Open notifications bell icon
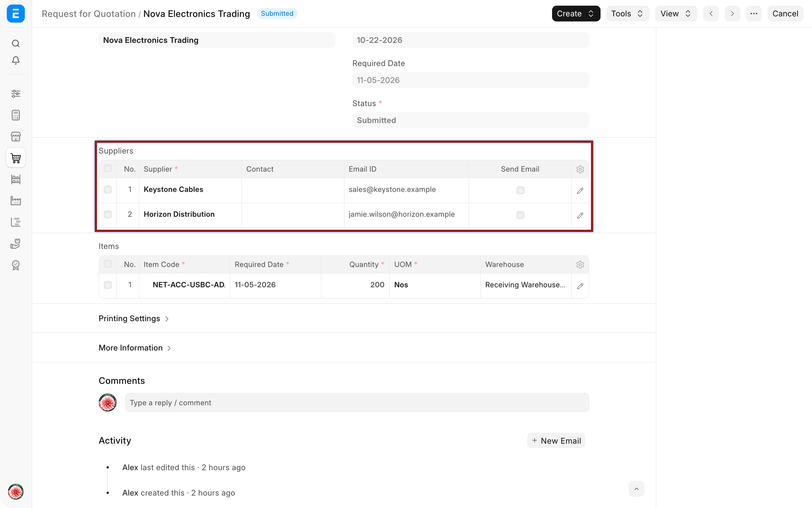Screen dimensions: 812x508 point(16,60)
